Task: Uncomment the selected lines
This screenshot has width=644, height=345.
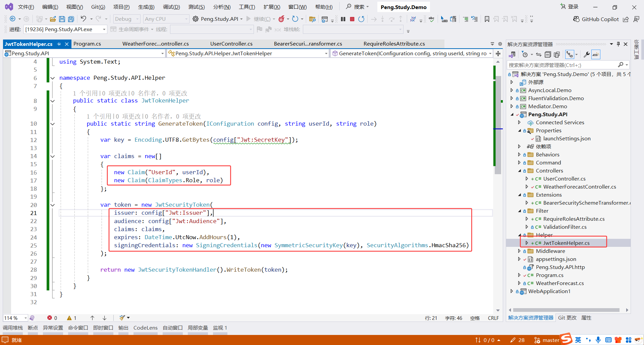Action: (475, 19)
